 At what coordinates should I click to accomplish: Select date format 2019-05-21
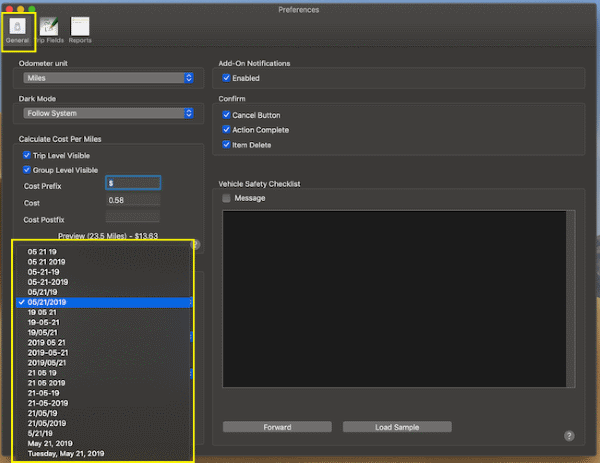pos(48,352)
